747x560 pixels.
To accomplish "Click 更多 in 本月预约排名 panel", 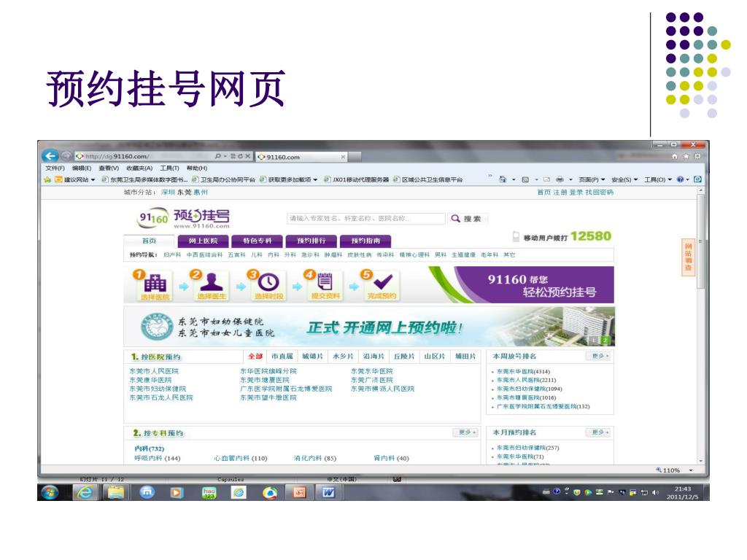I will (598, 432).
